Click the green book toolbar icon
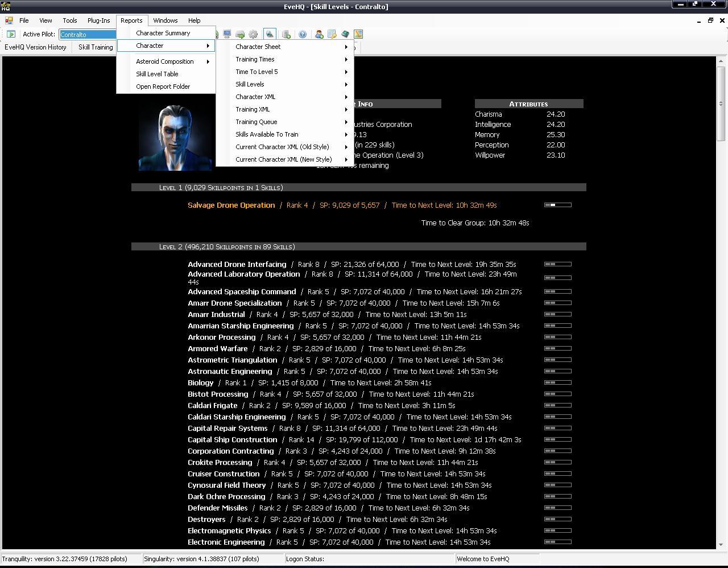 pyautogui.click(x=345, y=34)
